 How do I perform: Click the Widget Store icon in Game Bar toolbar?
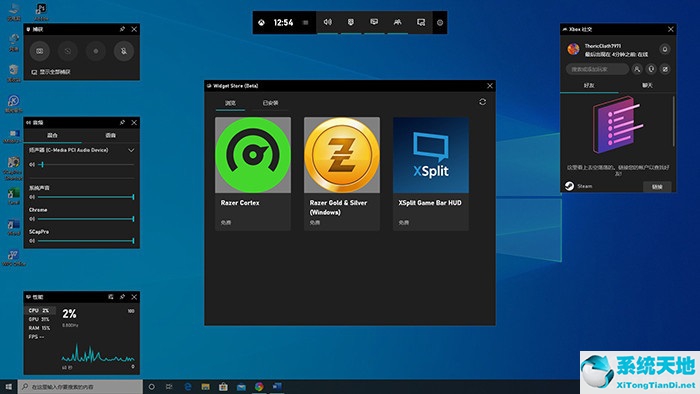[x=421, y=22]
